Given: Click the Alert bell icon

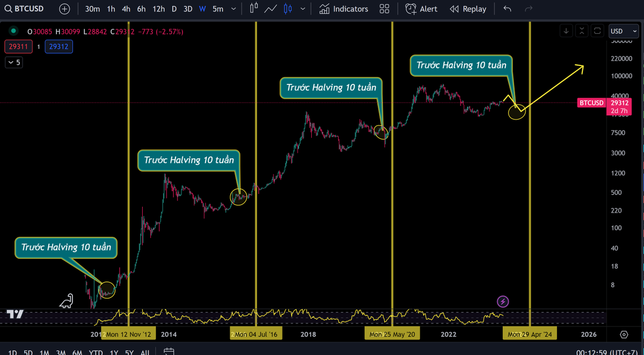Looking at the screenshot, I should (x=411, y=9).
